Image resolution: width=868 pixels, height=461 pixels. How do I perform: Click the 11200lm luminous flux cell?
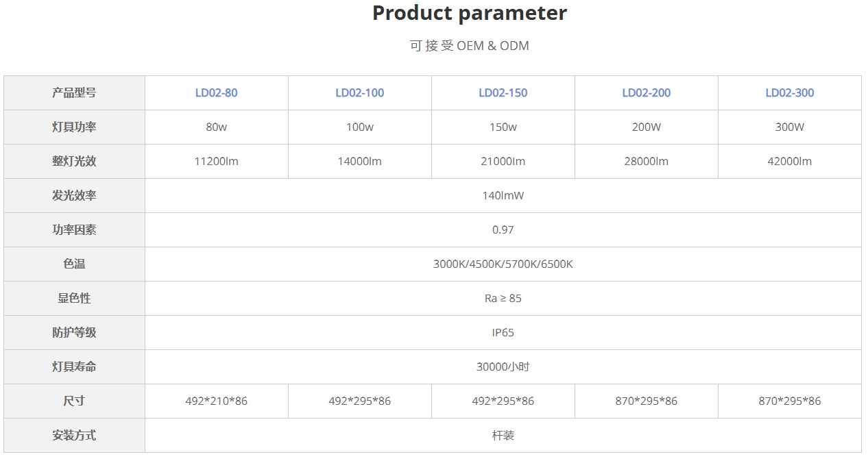coord(216,162)
